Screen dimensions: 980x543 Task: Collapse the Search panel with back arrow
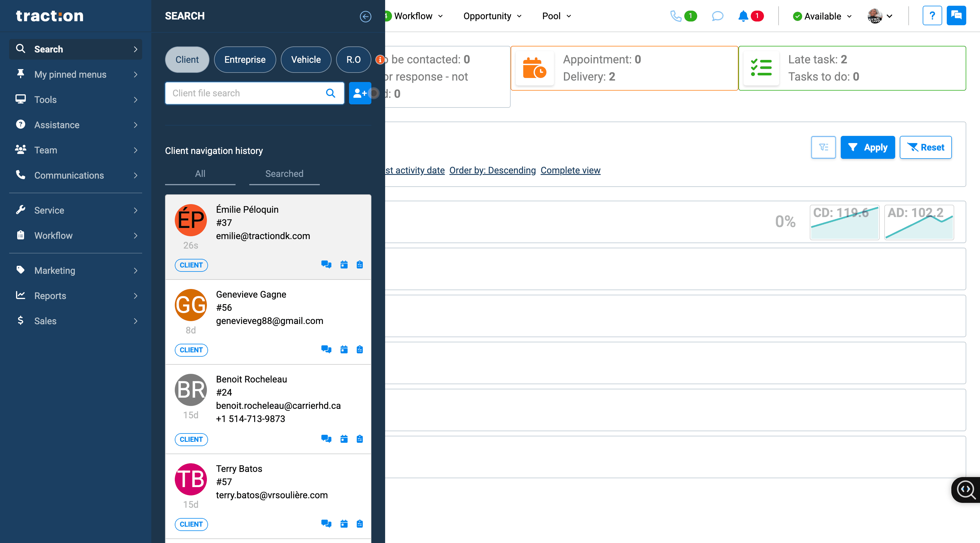coord(365,16)
